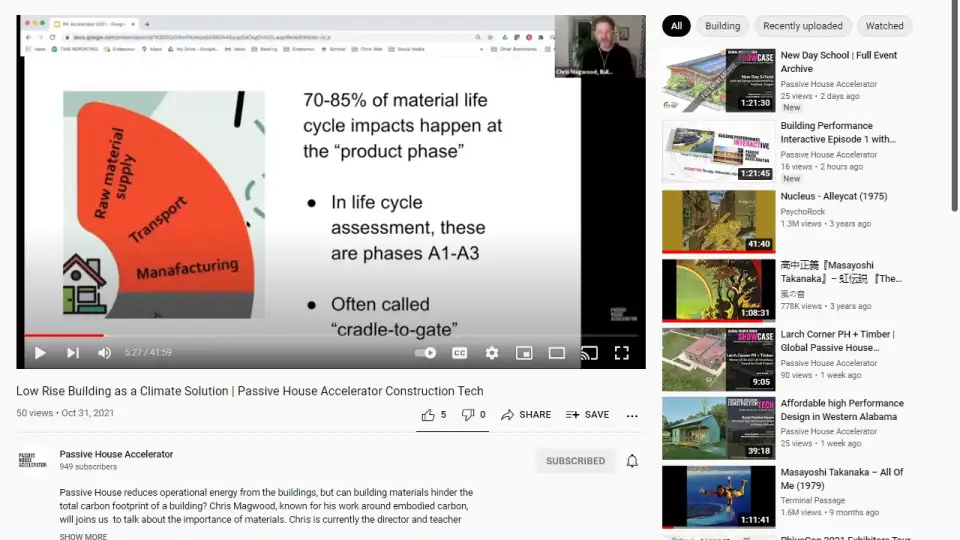Click the SUBSCRIBED button
Screen dimensions: 960x540
(x=575, y=461)
